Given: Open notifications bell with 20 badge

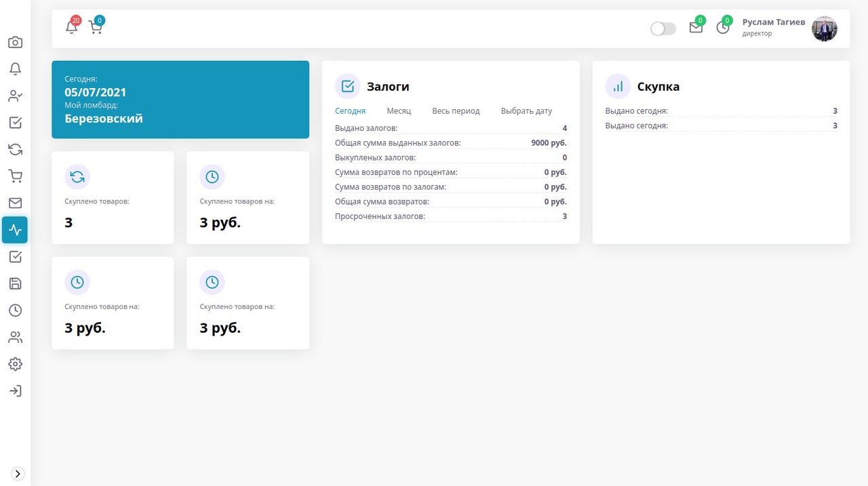Looking at the screenshot, I should click(x=72, y=26).
